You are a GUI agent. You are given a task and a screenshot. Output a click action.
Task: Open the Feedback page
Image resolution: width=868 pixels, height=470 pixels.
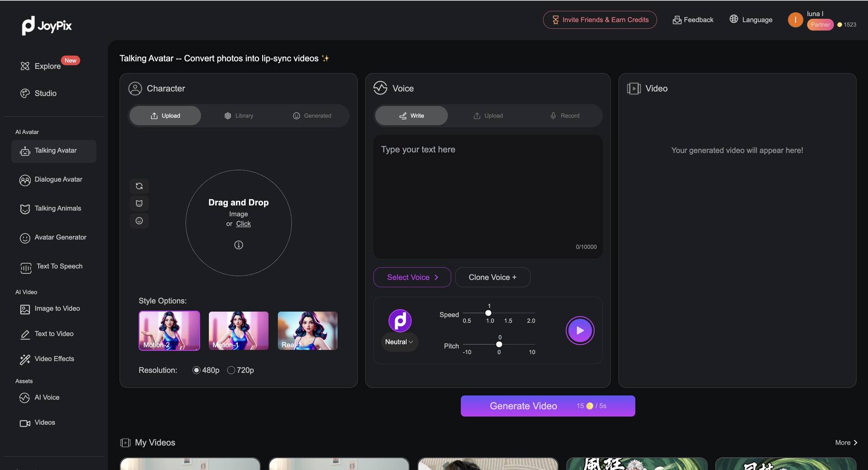point(693,20)
